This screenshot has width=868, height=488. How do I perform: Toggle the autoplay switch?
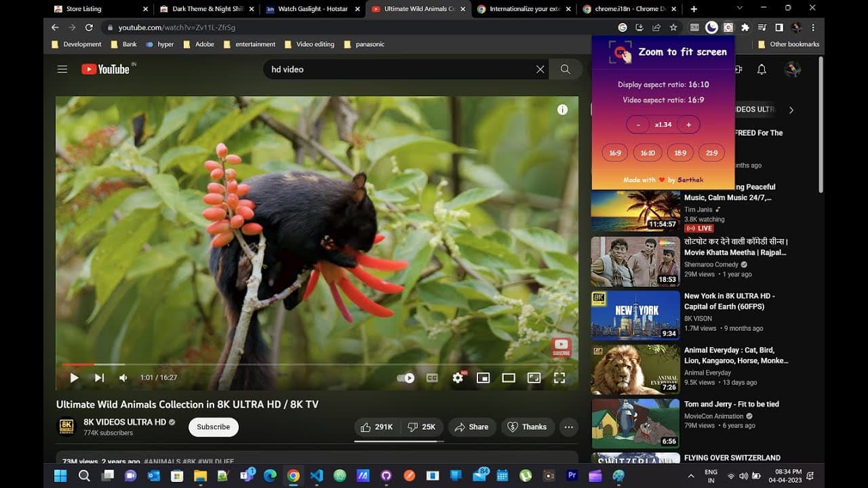coord(406,378)
